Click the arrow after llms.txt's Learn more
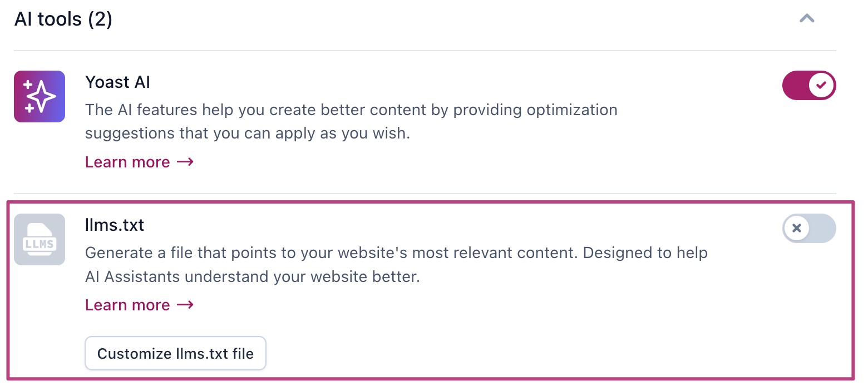 pos(185,305)
